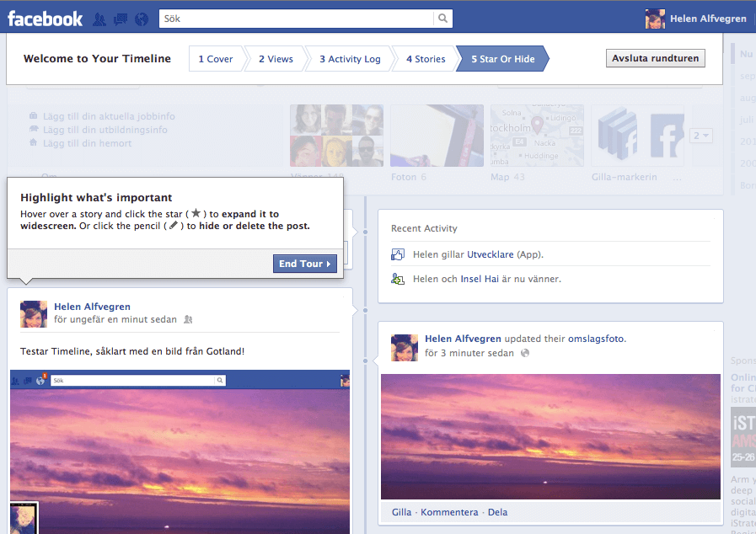Click public globe icon on omslagsfoto post
The image size is (756, 534).
(x=525, y=353)
